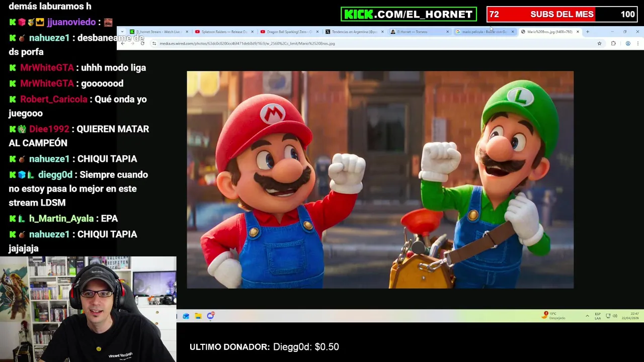This screenshot has width=644, height=362.
Task: Click the EPA chat message
Action: coord(109,219)
